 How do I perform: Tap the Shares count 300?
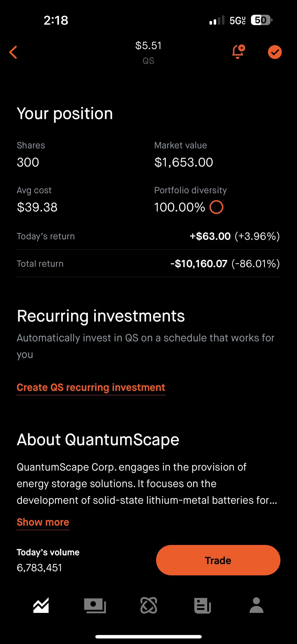tap(28, 162)
